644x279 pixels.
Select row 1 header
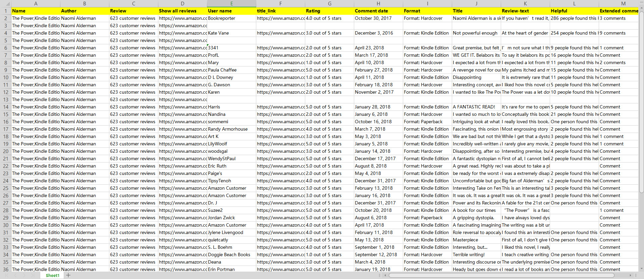coord(5,11)
